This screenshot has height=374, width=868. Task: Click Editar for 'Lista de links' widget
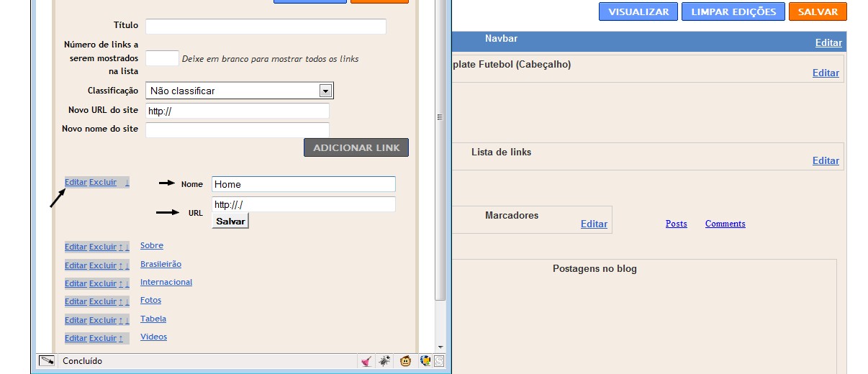tap(826, 160)
